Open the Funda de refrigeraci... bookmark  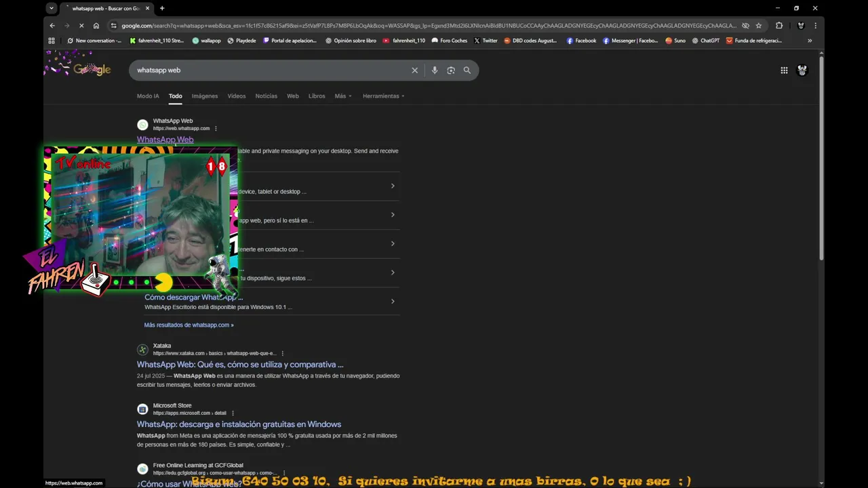click(x=754, y=41)
